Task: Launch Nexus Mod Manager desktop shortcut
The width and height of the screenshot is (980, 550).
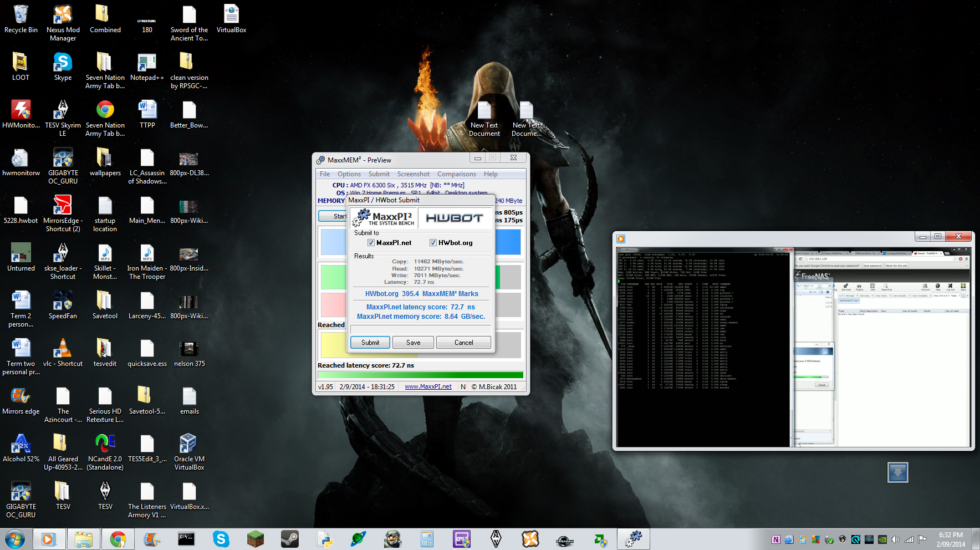Action: [x=63, y=23]
